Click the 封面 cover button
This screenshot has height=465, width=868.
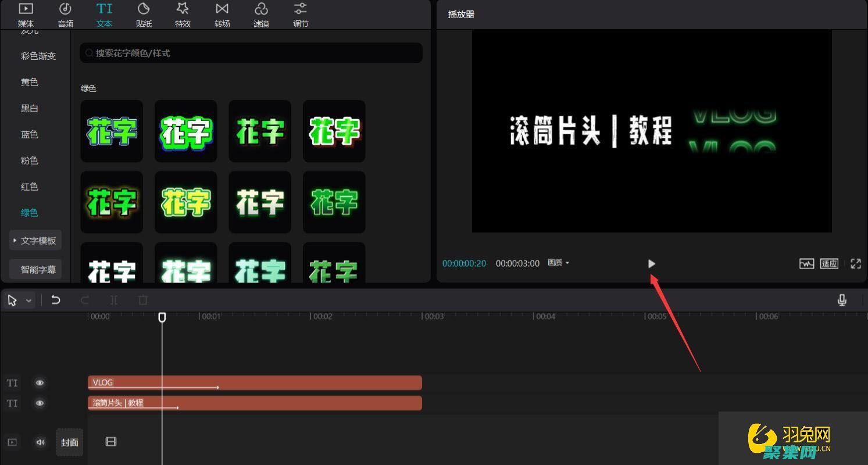pyautogui.click(x=69, y=442)
